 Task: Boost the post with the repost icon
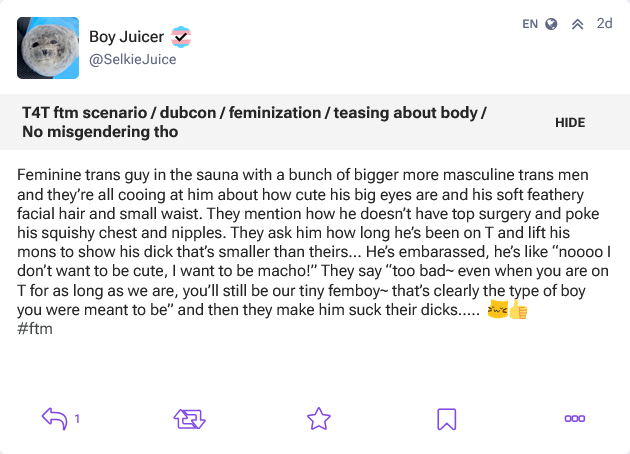189,419
